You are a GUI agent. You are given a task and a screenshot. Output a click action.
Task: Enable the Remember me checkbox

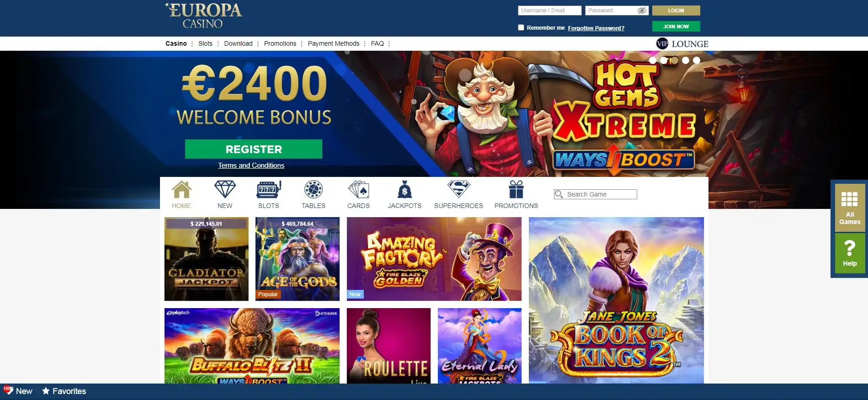click(x=521, y=27)
